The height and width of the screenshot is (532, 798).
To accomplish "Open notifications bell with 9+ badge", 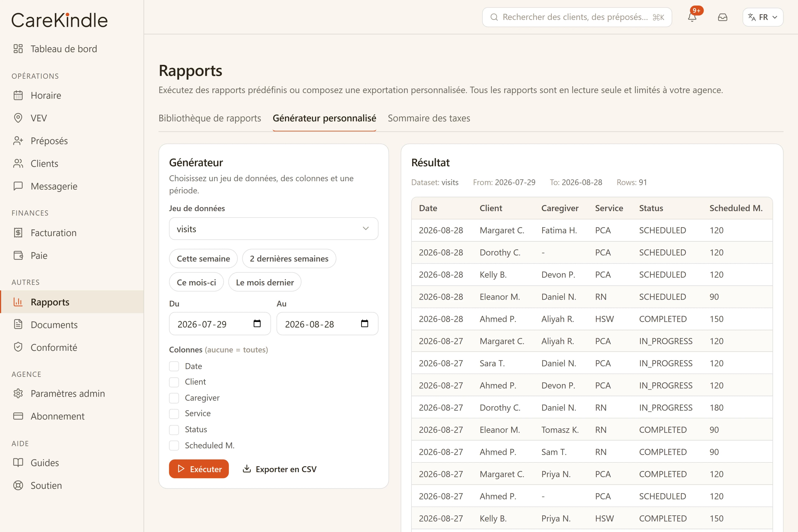I will pos(692,17).
